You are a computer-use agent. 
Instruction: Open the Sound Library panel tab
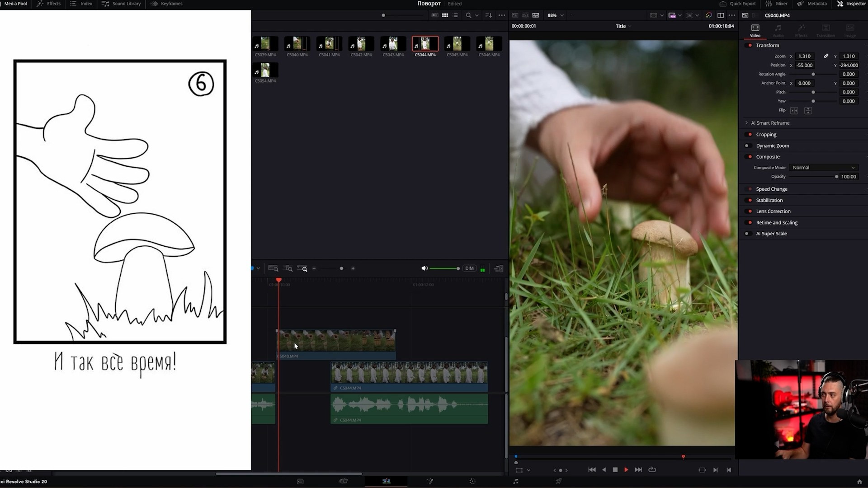point(121,4)
